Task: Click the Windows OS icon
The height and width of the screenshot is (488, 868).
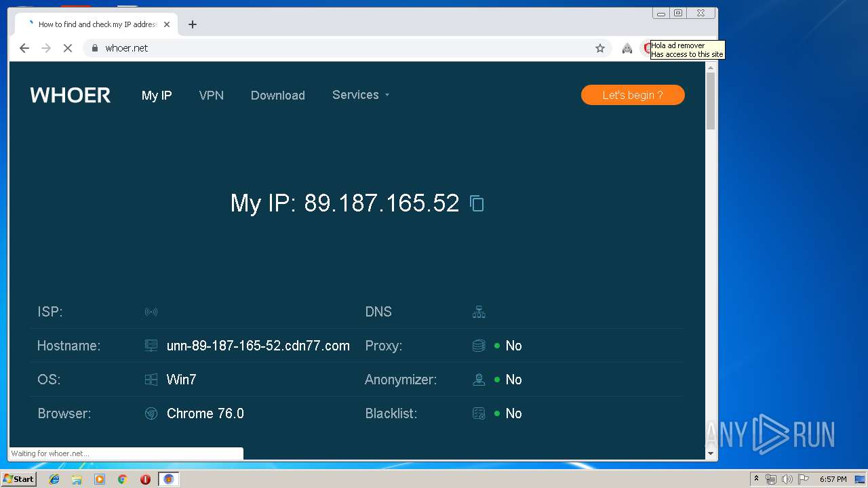Action: (x=151, y=380)
